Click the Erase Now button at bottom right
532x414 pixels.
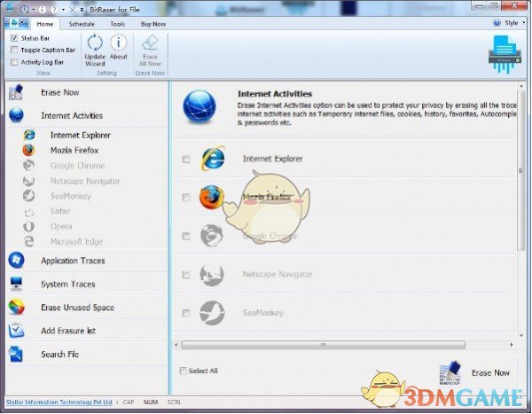point(475,372)
